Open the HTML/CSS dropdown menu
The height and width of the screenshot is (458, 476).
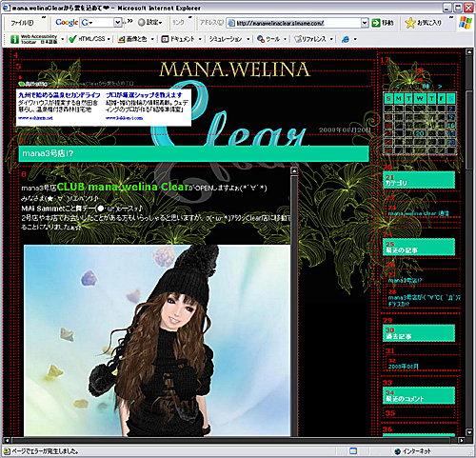(109, 39)
